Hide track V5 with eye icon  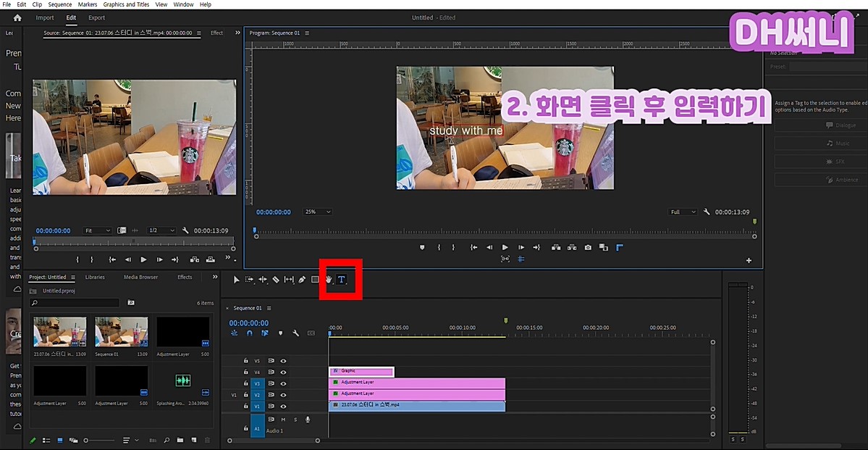(x=284, y=361)
